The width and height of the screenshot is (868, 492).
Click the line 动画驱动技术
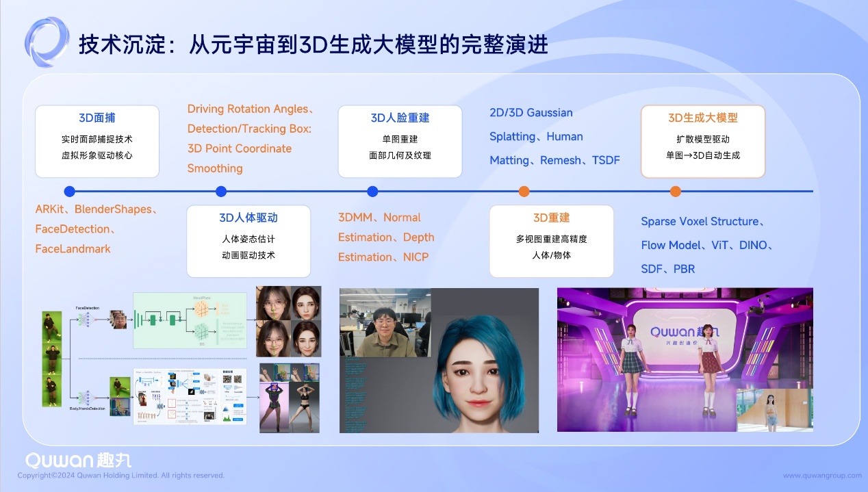click(x=248, y=255)
